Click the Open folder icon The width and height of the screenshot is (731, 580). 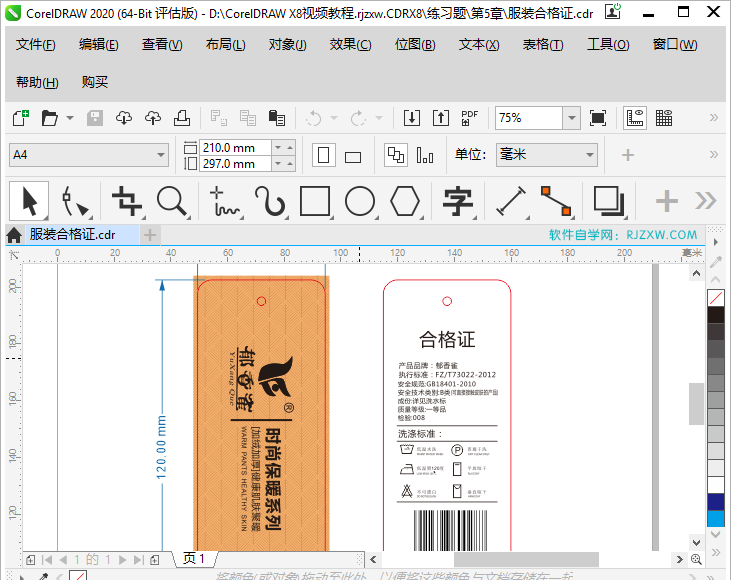point(49,118)
